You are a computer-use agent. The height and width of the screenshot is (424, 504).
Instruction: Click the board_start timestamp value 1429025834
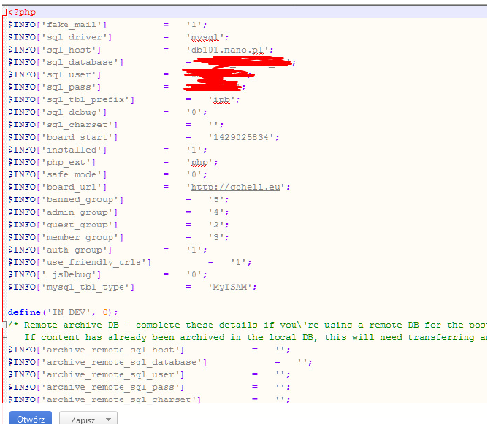coord(243,137)
